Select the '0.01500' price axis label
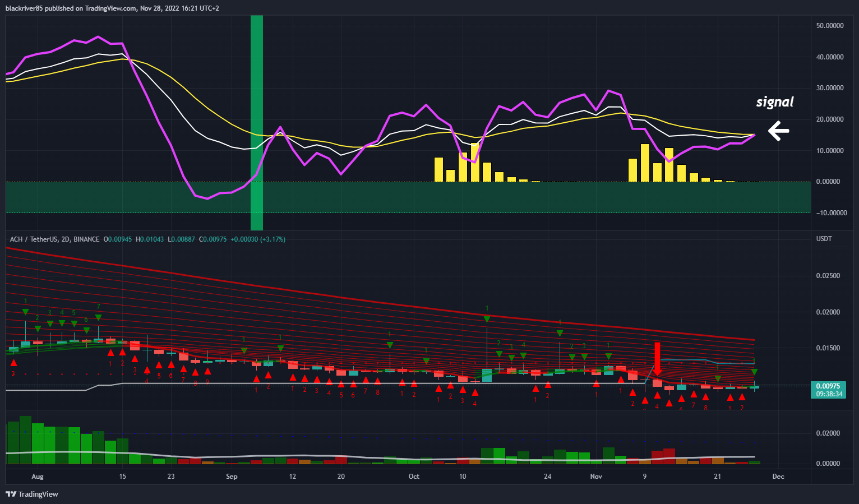This screenshot has height=504, width=859. click(828, 348)
